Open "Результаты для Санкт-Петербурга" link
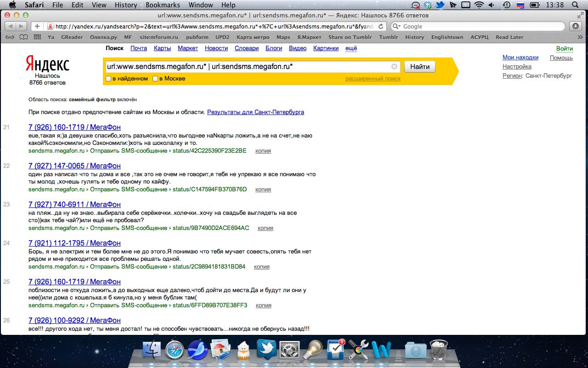 tap(255, 112)
